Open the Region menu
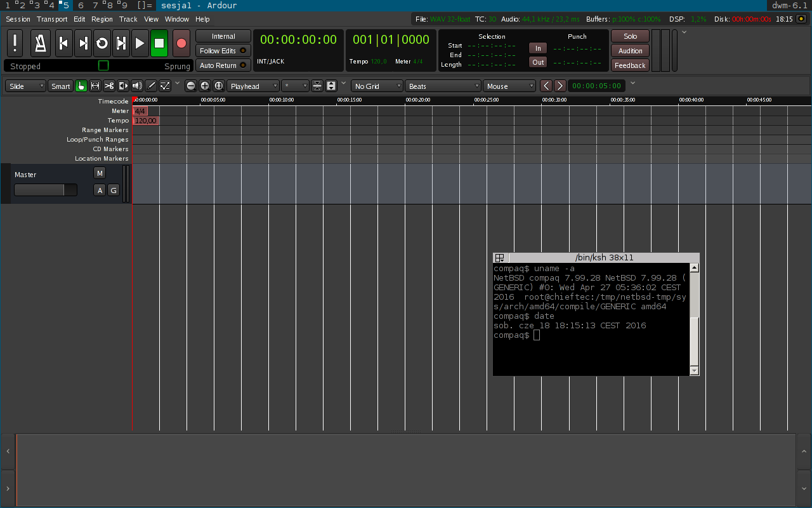 pyautogui.click(x=102, y=19)
